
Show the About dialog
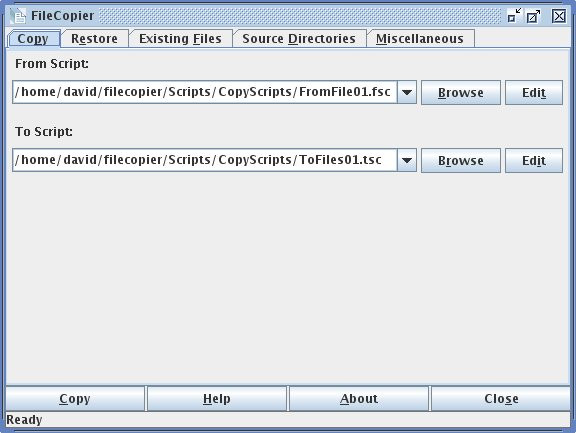(x=359, y=398)
